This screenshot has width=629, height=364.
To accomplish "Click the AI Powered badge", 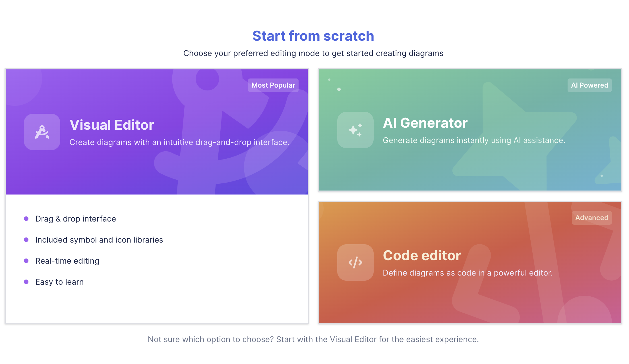I will coord(589,85).
